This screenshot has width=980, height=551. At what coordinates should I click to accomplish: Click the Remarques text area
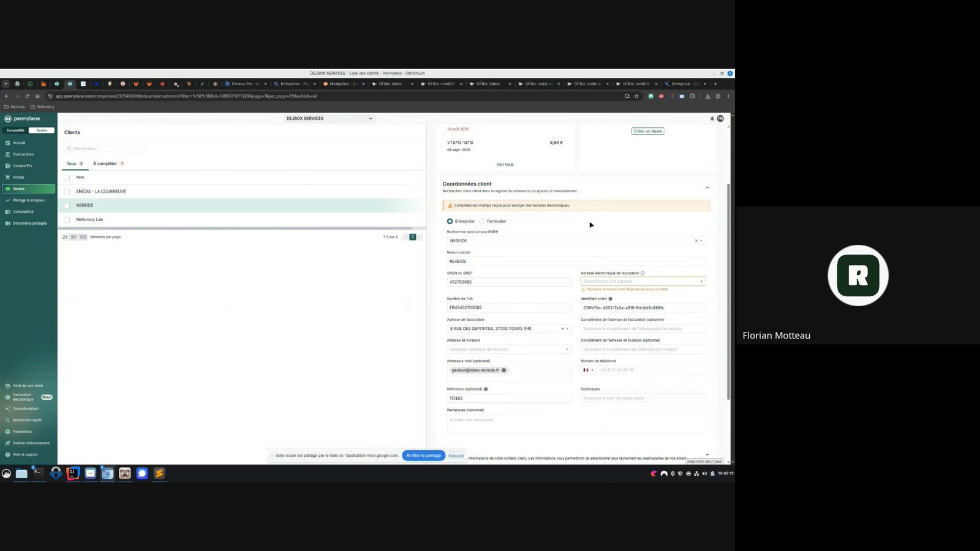[576, 424]
